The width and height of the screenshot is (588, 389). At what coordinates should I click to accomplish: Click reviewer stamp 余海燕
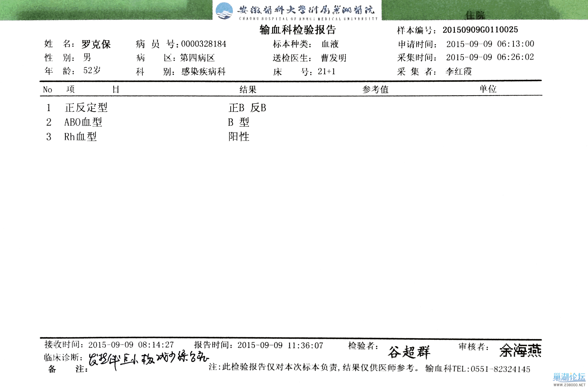point(520,351)
